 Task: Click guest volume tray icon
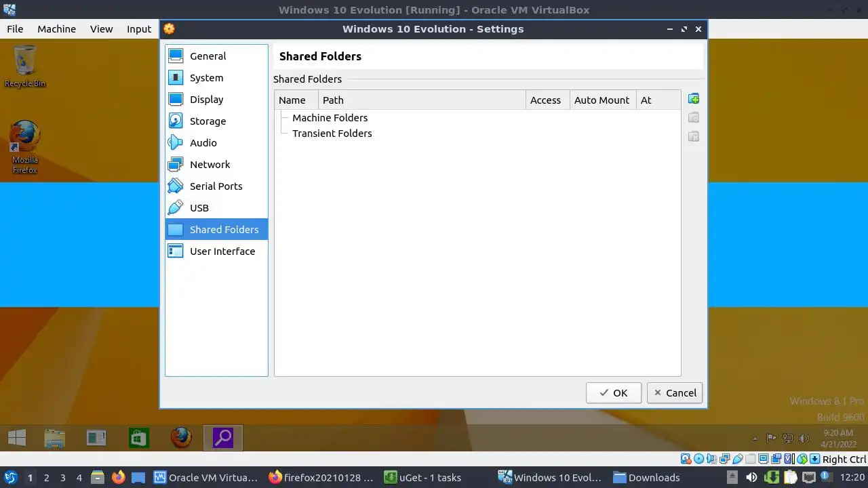804,439
